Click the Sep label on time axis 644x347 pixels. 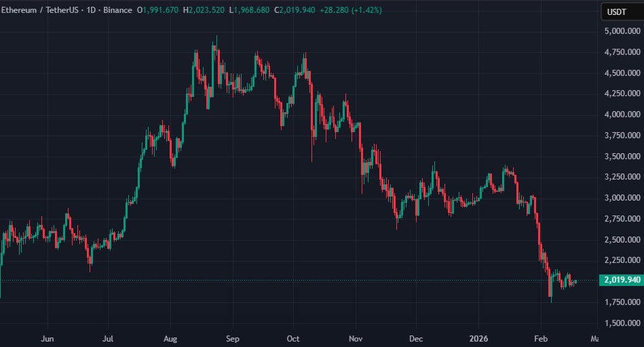(x=233, y=339)
